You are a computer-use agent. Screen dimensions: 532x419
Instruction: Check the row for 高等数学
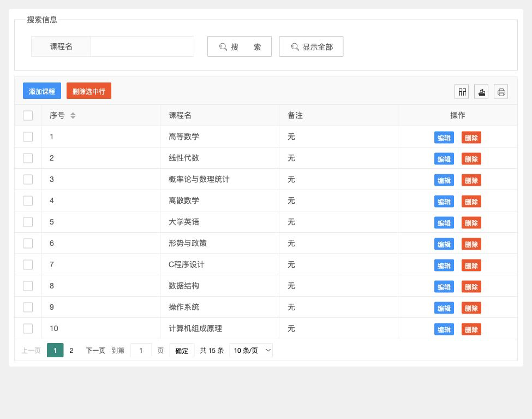pyautogui.click(x=28, y=137)
